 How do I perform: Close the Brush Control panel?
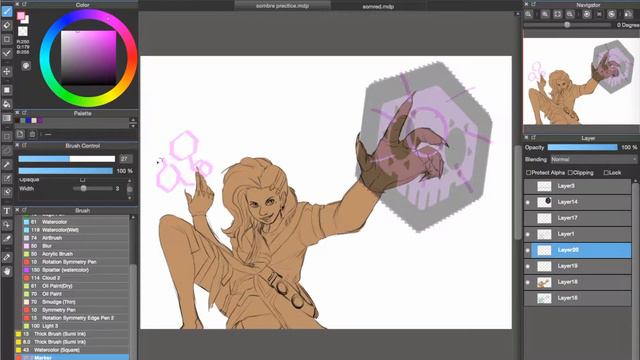tap(18, 145)
